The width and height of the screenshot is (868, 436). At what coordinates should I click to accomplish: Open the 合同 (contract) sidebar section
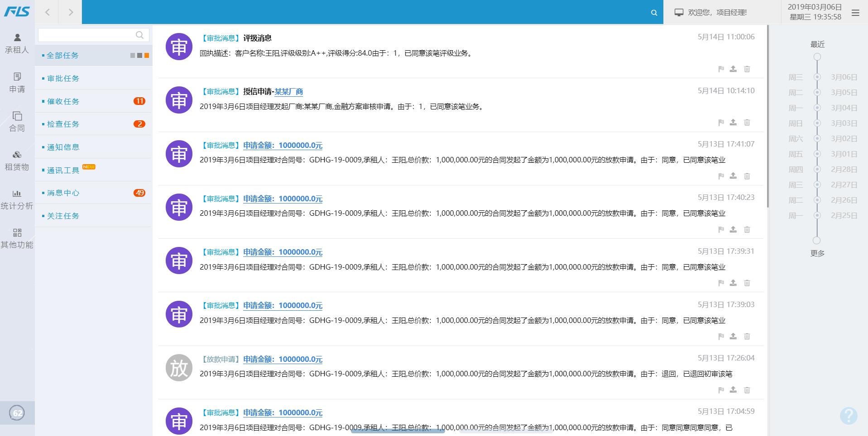click(x=17, y=116)
